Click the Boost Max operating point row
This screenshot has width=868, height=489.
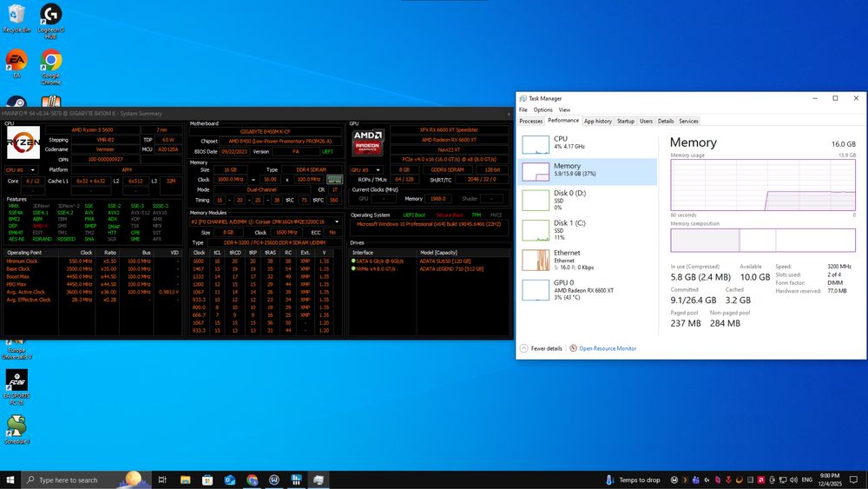tap(93, 276)
